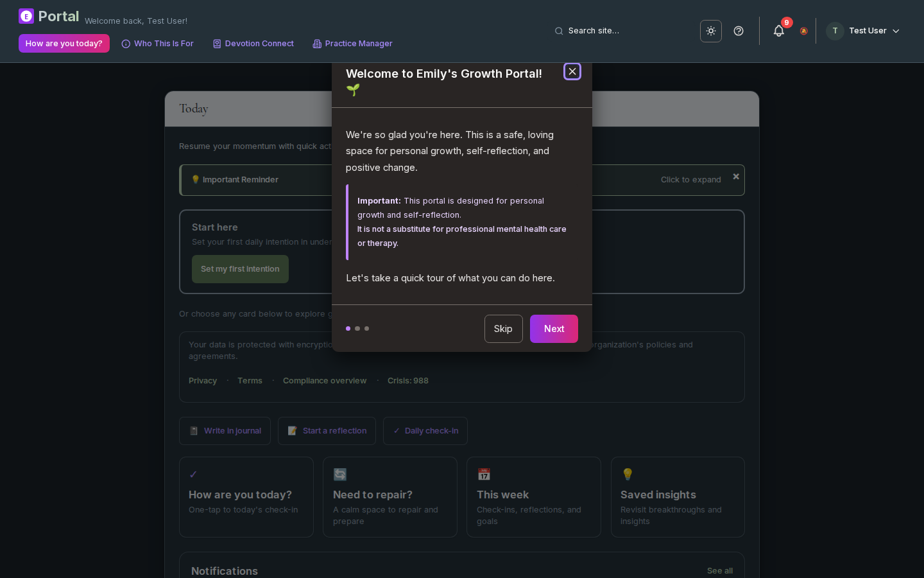Dismiss the Important Reminder banner

coord(736,177)
